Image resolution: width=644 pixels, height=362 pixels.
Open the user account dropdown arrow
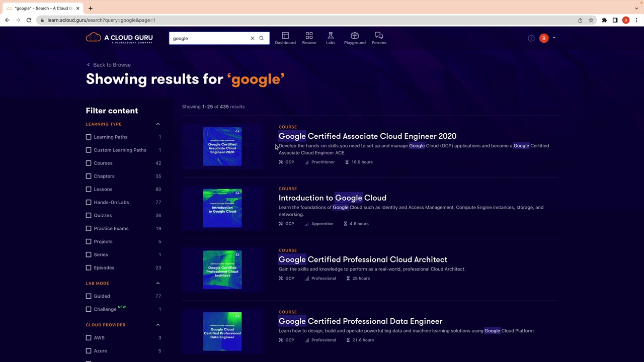[x=554, y=38]
